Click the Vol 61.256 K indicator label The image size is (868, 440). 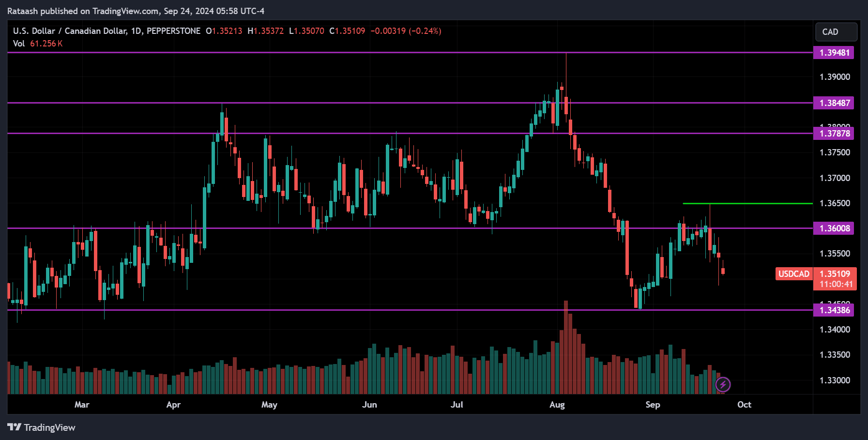click(38, 44)
